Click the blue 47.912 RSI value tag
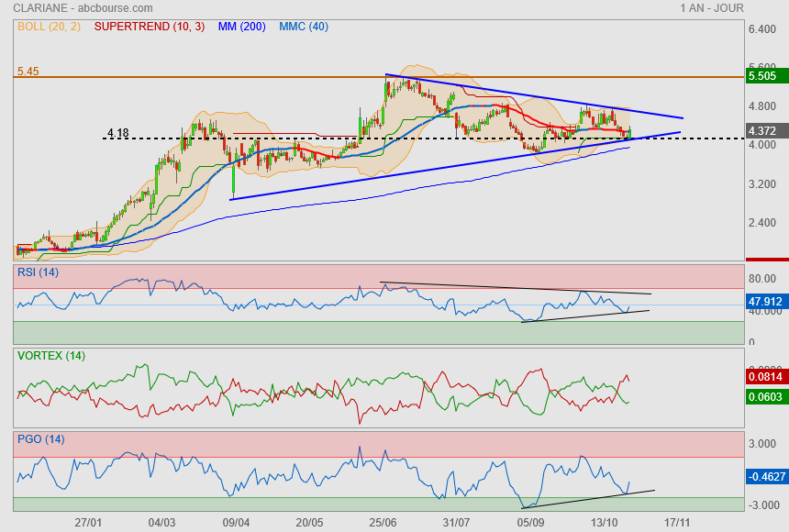 coord(764,300)
